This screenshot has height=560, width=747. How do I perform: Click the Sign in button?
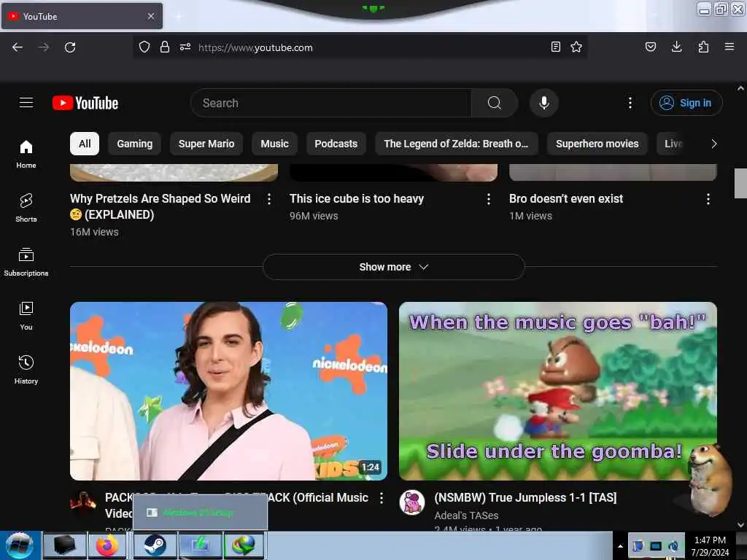pyautogui.click(x=686, y=103)
